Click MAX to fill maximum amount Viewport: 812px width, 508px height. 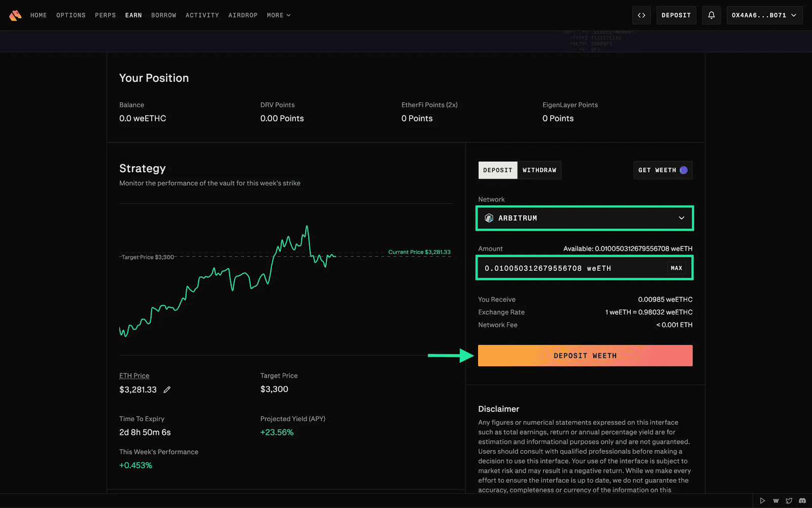[x=676, y=268]
